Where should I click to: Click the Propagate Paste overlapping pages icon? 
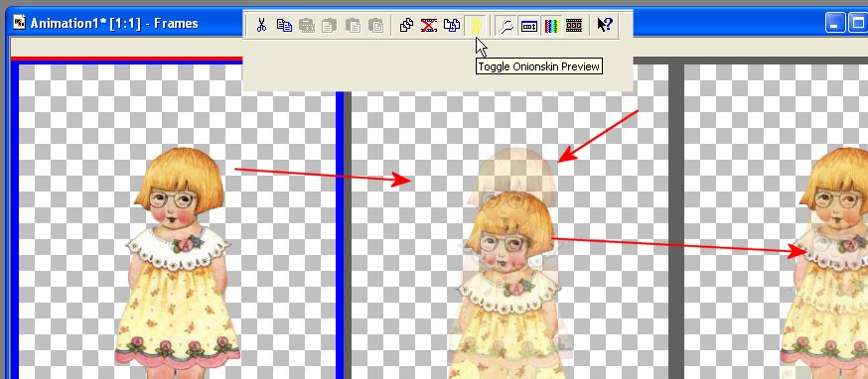pos(452,25)
